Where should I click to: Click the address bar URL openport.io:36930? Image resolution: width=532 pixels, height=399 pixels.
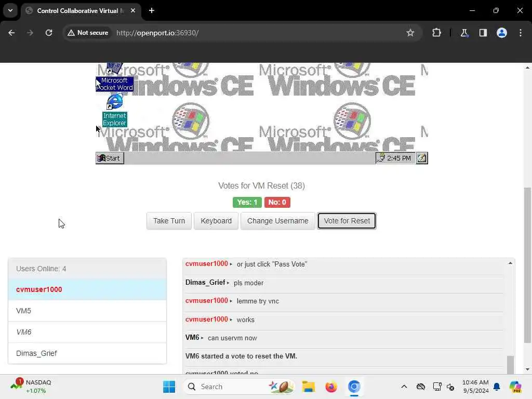click(157, 33)
